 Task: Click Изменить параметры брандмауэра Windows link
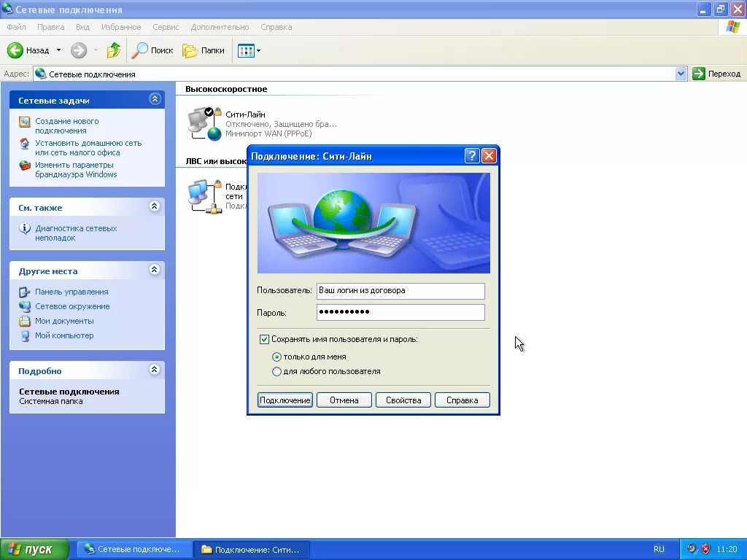pos(76,169)
